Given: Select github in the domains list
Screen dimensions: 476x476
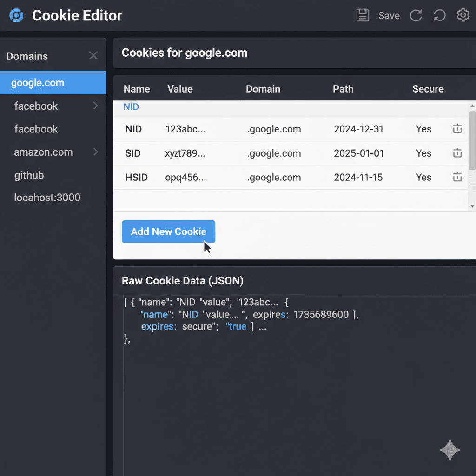Looking at the screenshot, I should [x=29, y=175].
